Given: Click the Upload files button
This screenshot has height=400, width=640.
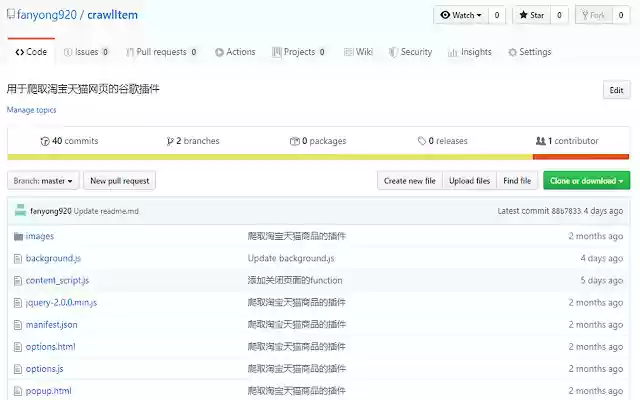Looking at the screenshot, I should tap(469, 181).
